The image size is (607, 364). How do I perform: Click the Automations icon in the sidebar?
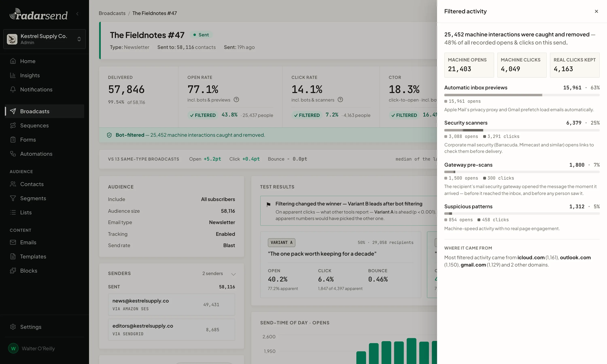[13, 154]
